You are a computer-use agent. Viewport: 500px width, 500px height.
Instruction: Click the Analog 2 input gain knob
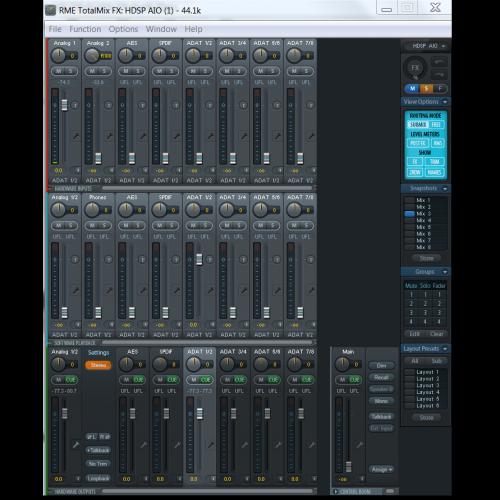[91, 56]
